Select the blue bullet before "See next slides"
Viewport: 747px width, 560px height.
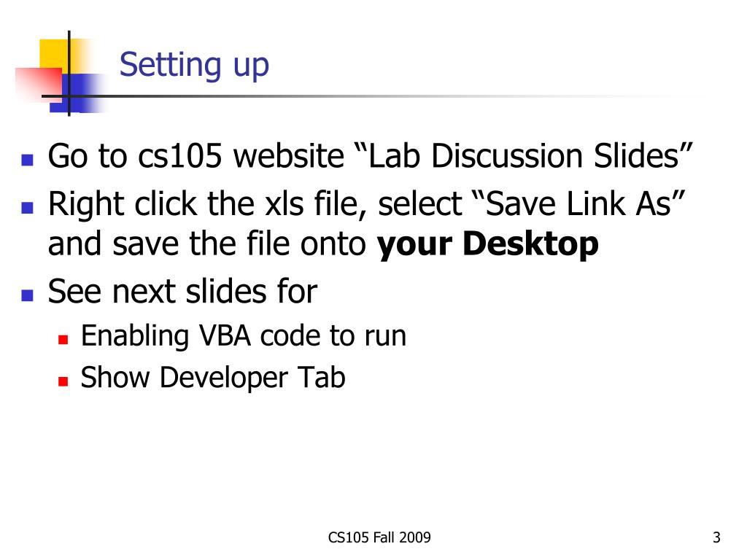[x=27, y=296]
